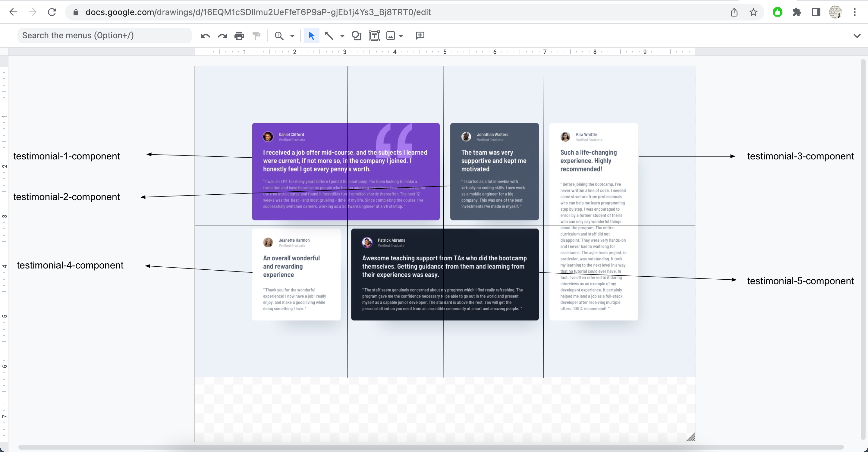Click 'An overall wonderful and rewarding' heading
The height and width of the screenshot is (452, 868).
tap(291, 266)
